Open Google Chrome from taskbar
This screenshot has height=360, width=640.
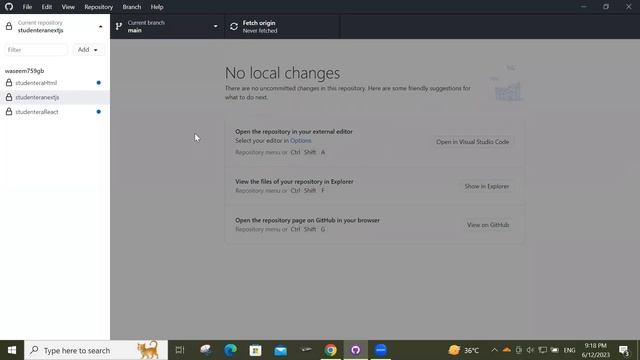[x=331, y=350]
